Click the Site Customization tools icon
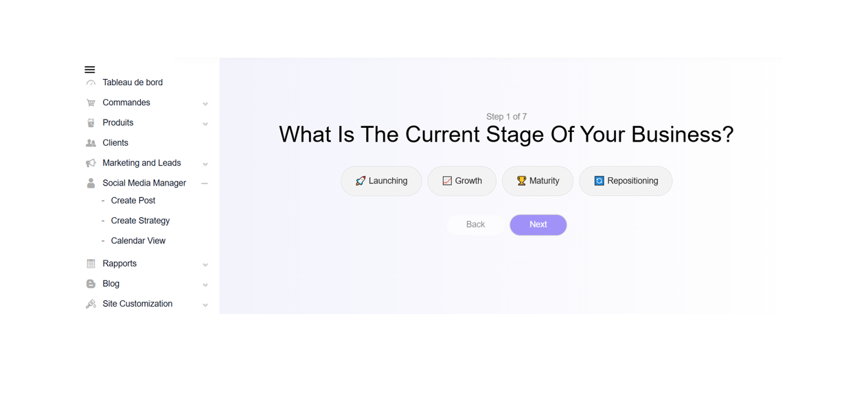This screenshot has width=868, height=411. (91, 304)
